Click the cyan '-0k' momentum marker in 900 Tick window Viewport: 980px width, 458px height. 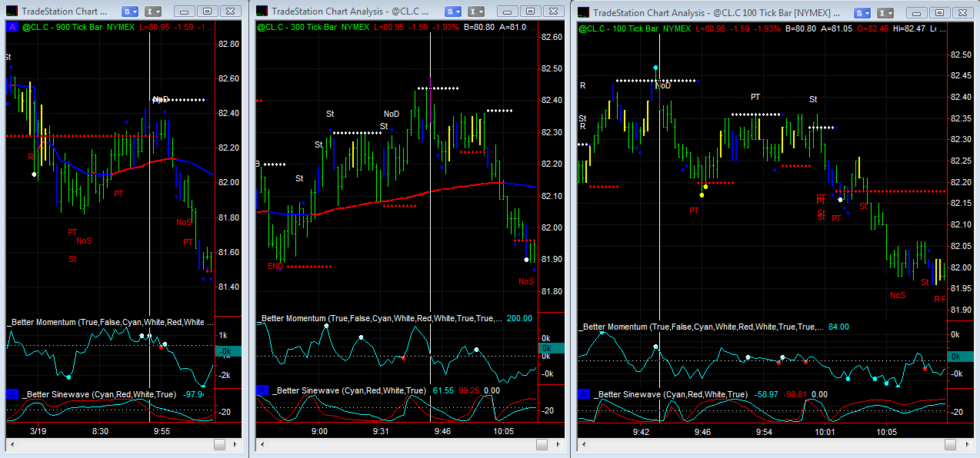click(228, 351)
